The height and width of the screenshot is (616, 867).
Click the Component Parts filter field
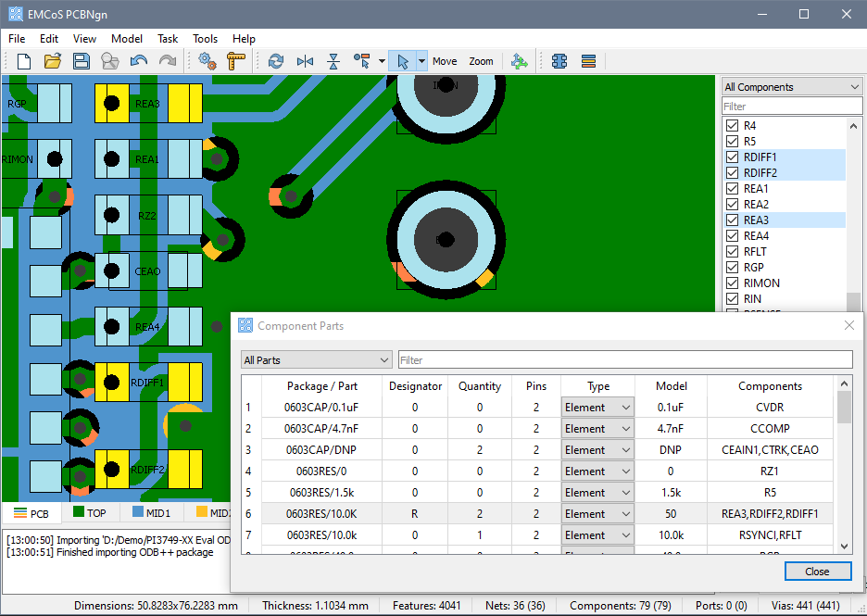[624, 359]
